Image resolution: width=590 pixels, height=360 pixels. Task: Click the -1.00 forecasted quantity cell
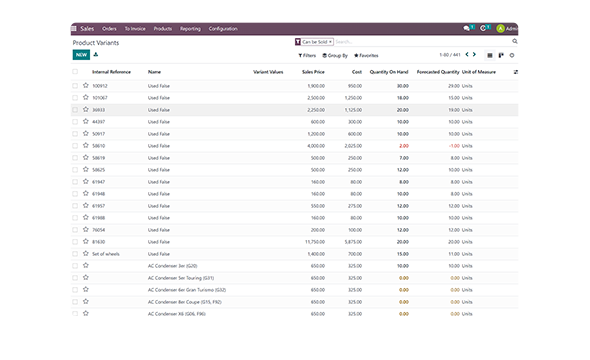[454, 146]
